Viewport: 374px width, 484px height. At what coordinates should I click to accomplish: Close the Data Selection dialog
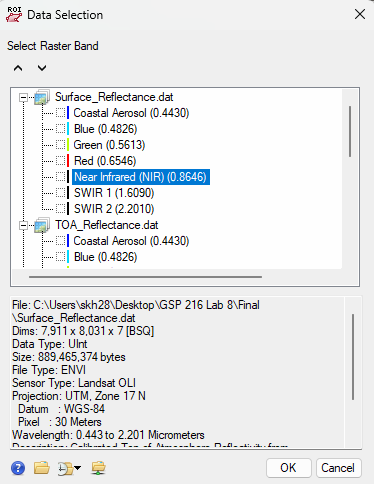click(x=360, y=14)
